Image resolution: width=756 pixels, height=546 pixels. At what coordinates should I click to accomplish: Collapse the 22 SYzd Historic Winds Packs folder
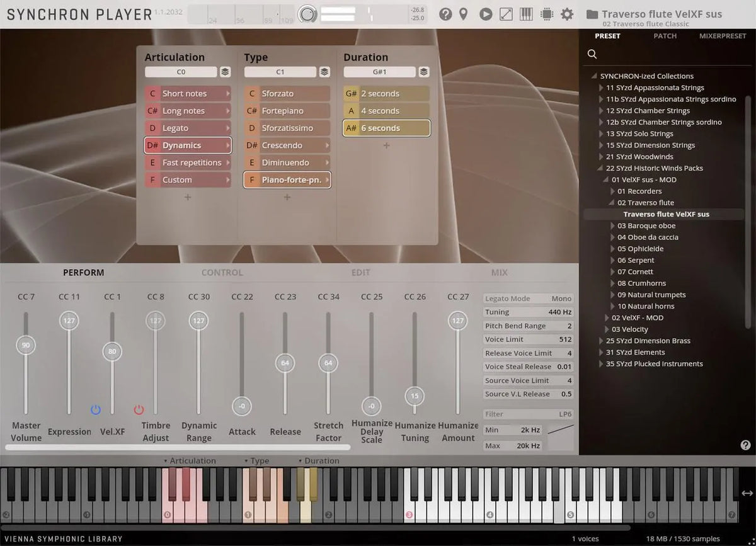coord(601,168)
